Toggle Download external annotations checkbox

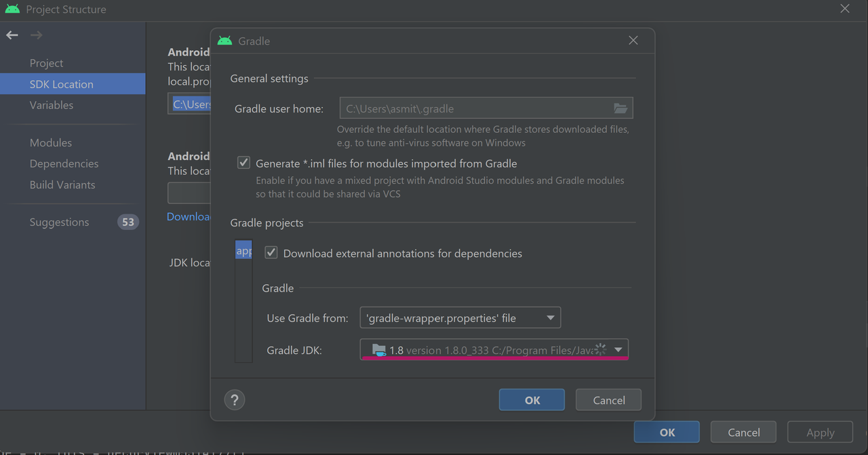271,253
